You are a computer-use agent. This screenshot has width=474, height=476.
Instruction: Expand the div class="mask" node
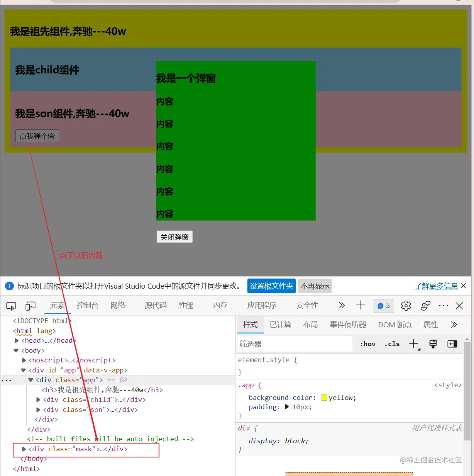24,449
